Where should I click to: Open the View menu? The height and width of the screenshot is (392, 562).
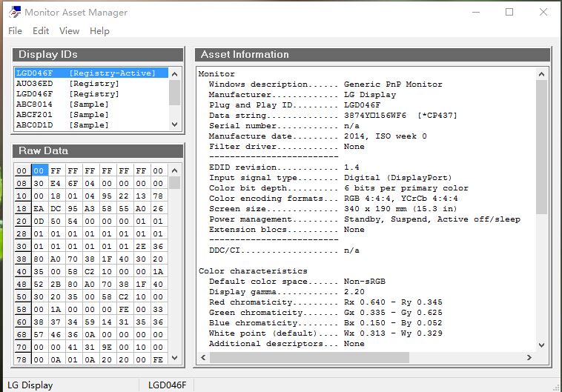click(69, 31)
